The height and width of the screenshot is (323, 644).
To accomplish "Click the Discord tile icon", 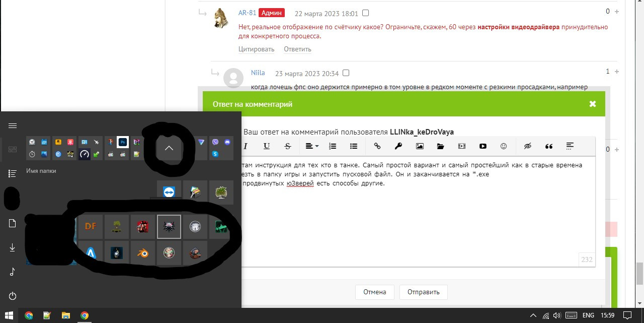I will point(227,143).
